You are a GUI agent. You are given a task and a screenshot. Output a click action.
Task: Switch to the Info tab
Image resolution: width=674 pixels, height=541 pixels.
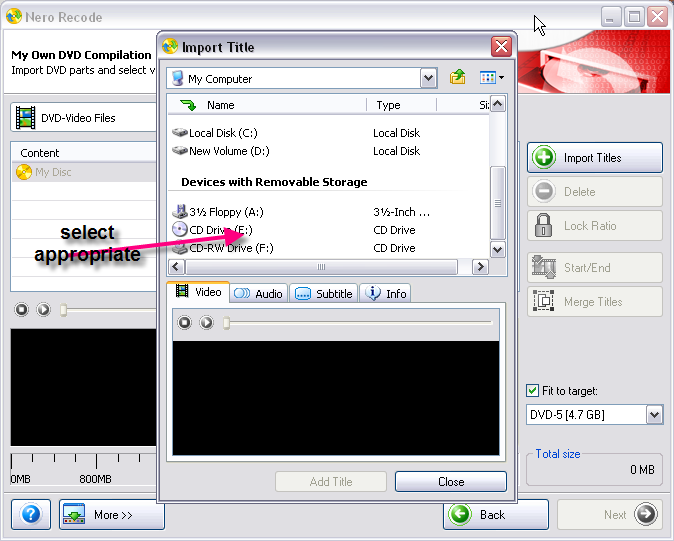click(385, 293)
